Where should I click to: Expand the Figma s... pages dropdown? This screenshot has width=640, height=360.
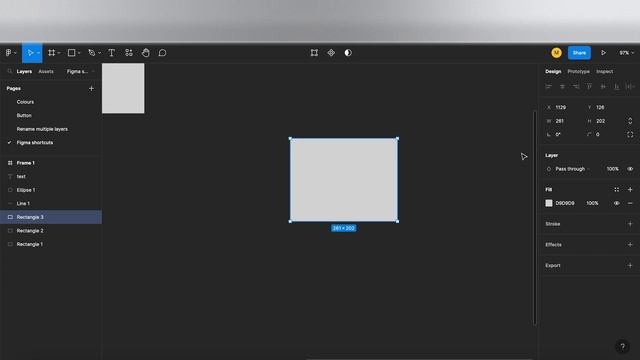(80, 71)
